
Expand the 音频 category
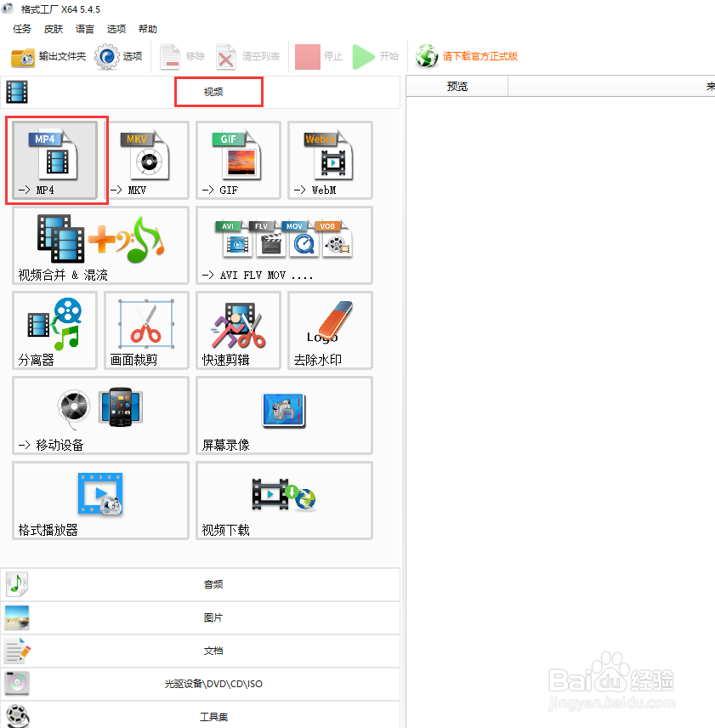[x=200, y=584]
